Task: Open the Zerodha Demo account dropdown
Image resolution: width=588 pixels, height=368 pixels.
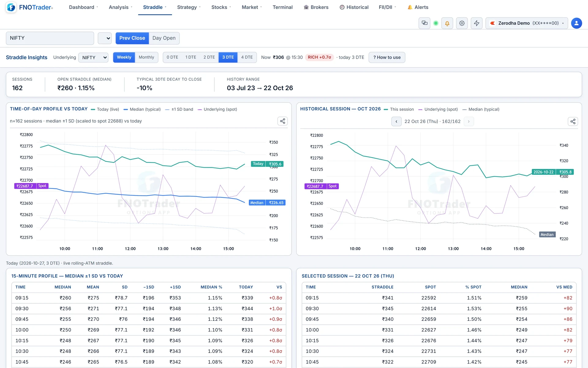Action: [x=526, y=23]
